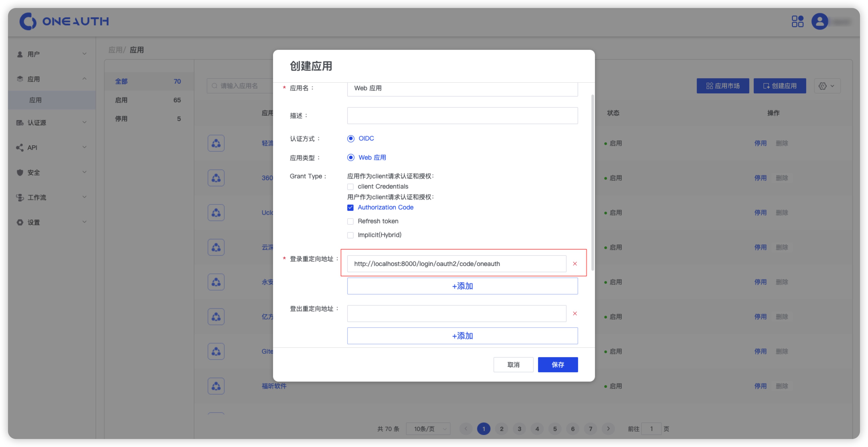Image resolution: width=868 pixels, height=447 pixels.
Task: Click the 应用 sidebar layers icon
Action: click(20, 79)
